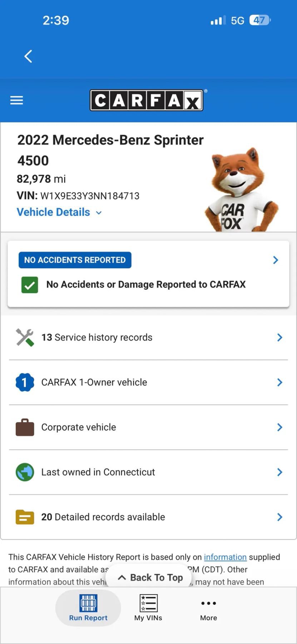The image size is (297, 644).
Task: Tap the yellow detailed records folder icon
Action: click(25, 517)
